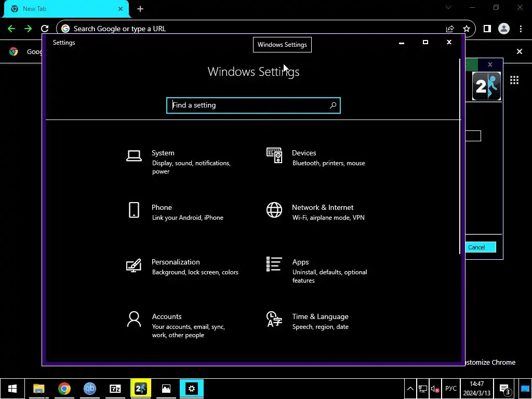Viewport: 532px width, 399px height.
Task: Switch to Settings taskbar icon
Action: (192, 389)
